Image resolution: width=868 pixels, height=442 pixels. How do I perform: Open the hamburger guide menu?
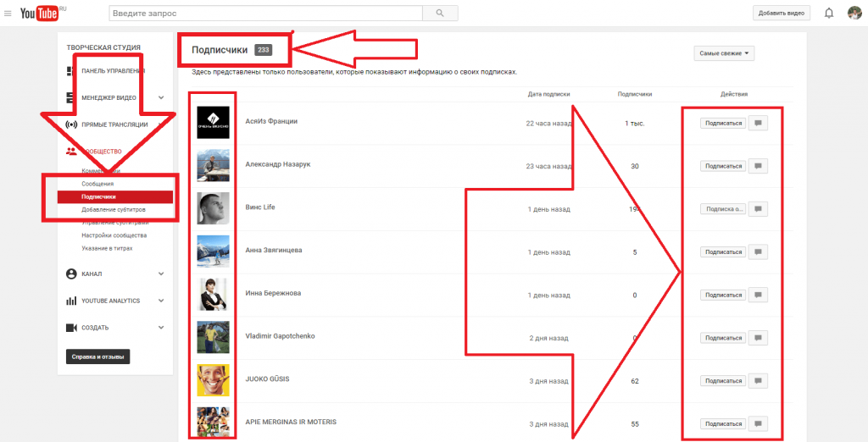click(x=8, y=13)
